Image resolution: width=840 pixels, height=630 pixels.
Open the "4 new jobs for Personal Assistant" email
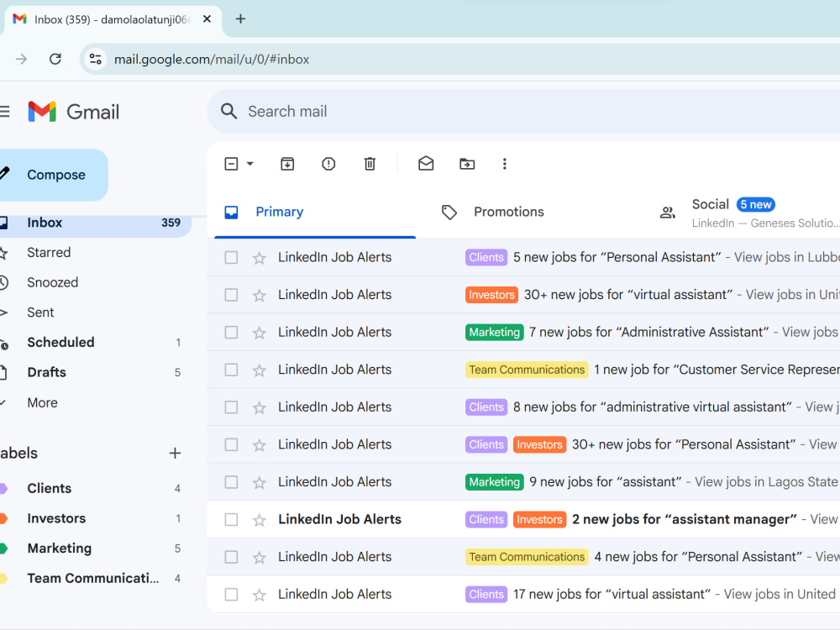pyautogui.click(x=523, y=557)
